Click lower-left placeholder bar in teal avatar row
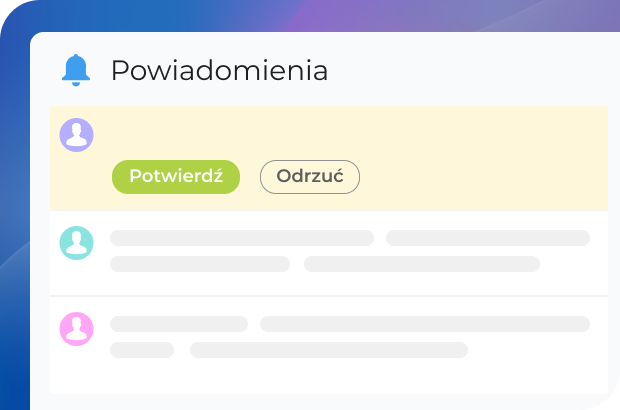Viewport: 620px width, 410px height. pos(200,264)
